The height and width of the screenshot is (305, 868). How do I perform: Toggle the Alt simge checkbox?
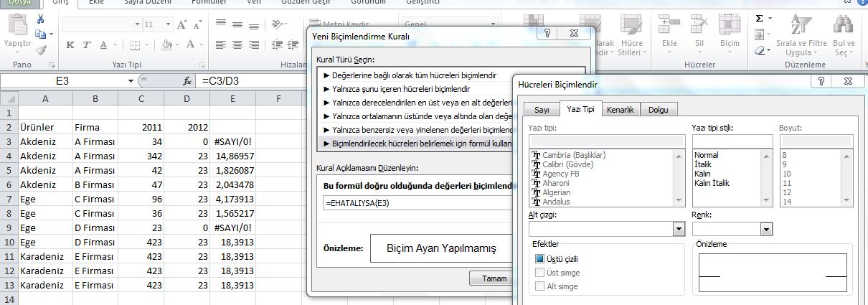(540, 286)
